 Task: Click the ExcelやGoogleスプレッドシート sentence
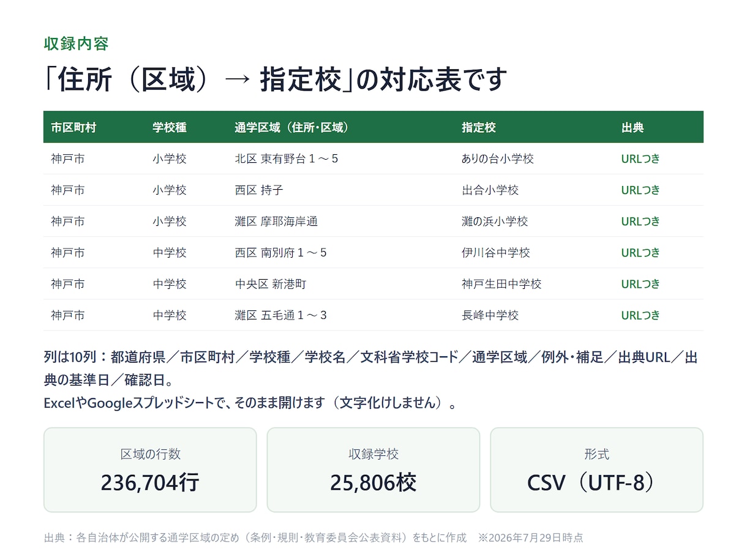click(250, 403)
